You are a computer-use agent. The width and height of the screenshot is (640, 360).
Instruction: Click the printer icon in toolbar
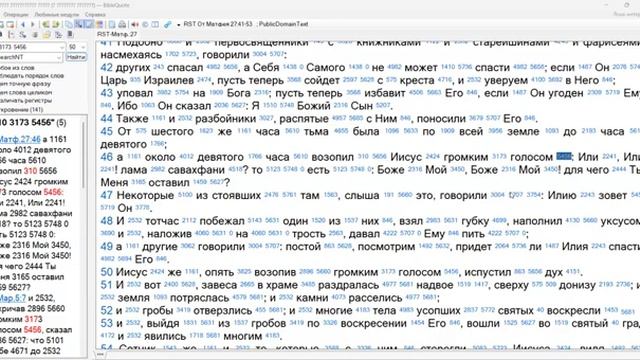pos(122,24)
